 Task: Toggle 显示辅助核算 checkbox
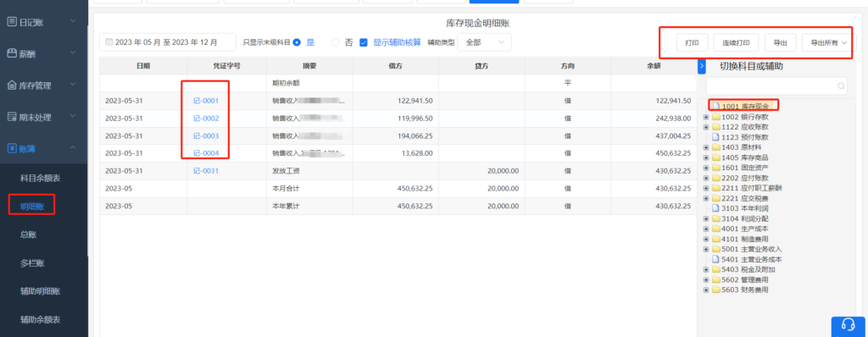[x=364, y=42]
